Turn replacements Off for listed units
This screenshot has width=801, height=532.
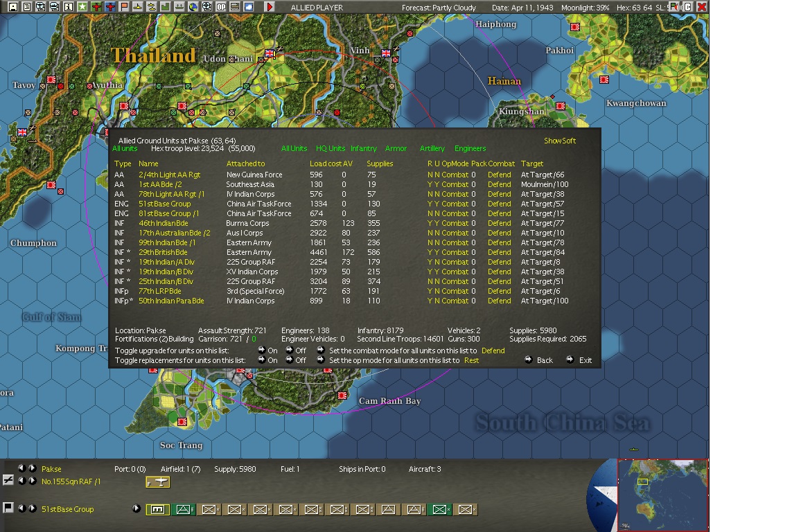290,360
